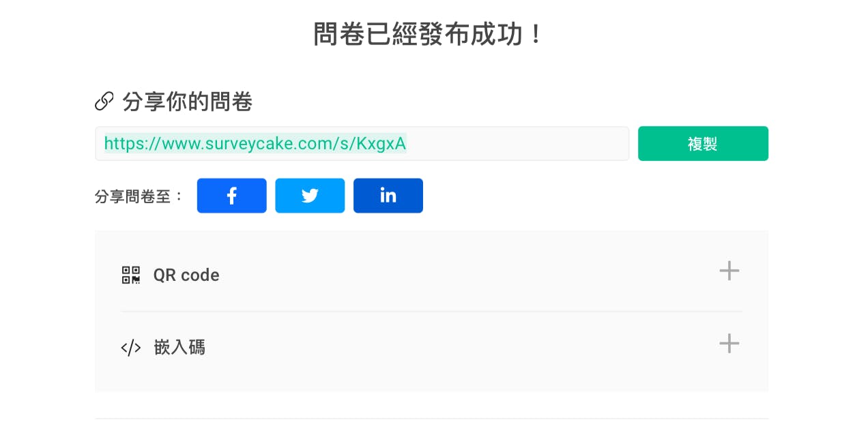The width and height of the screenshot is (868, 435).
Task: Click the QR code grid icon
Action: click(131, 275)
